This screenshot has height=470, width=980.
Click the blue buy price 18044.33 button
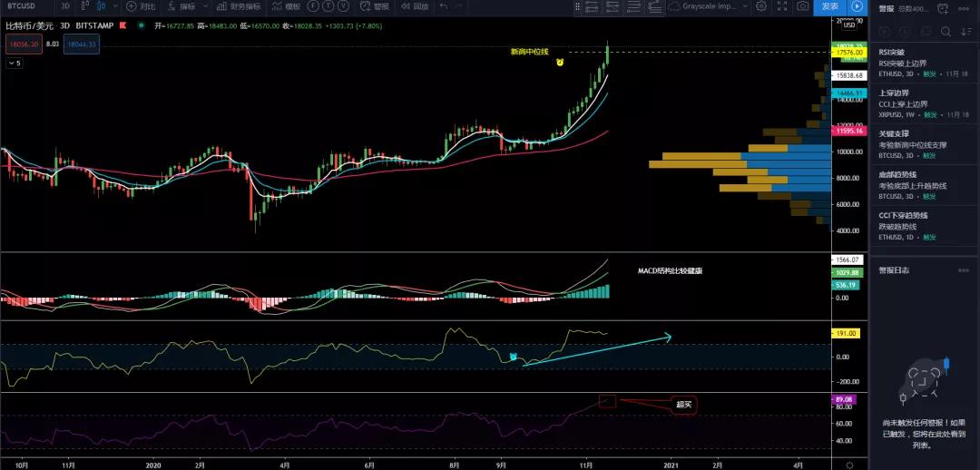82,44
